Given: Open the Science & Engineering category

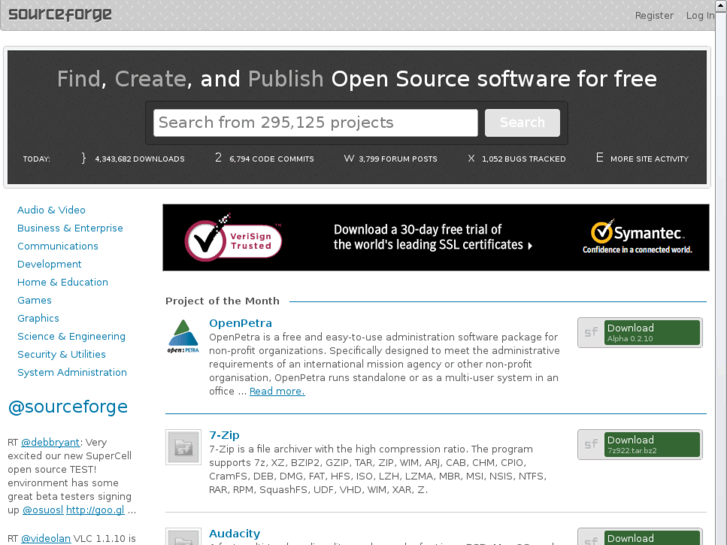Looking at the screenshot, I should [71, 337].
